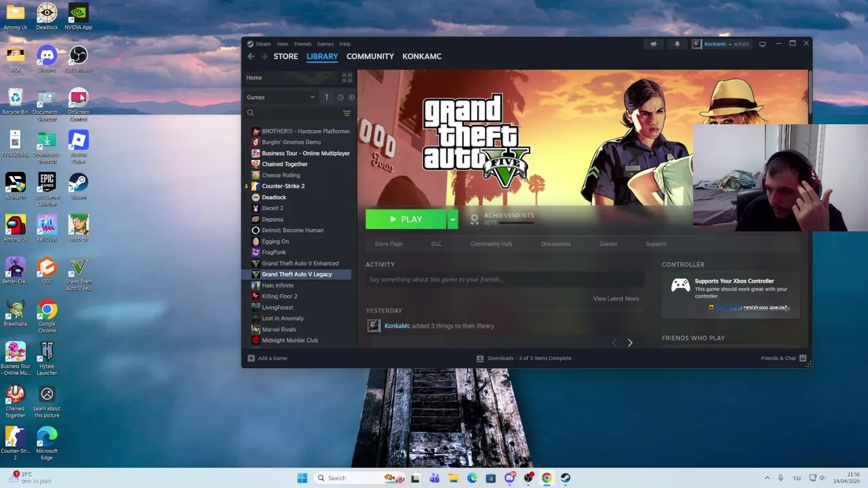
Task: Click Add a Game button
Action: pos(267,358)
